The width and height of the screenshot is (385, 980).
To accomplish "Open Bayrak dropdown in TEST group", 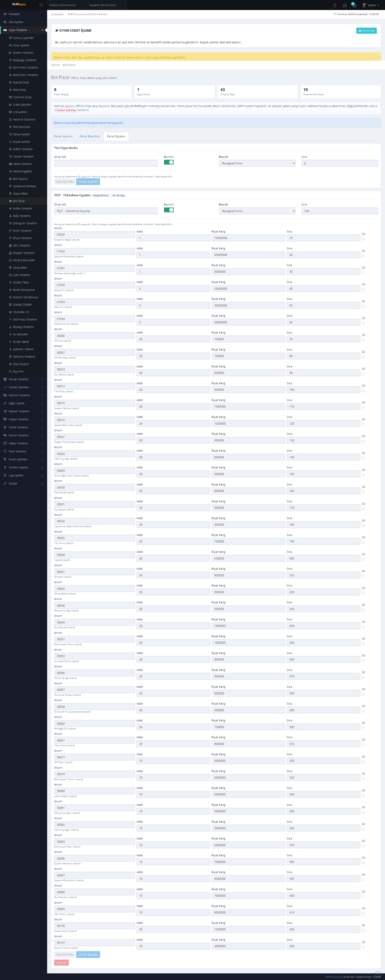I will tap(257, 211).
